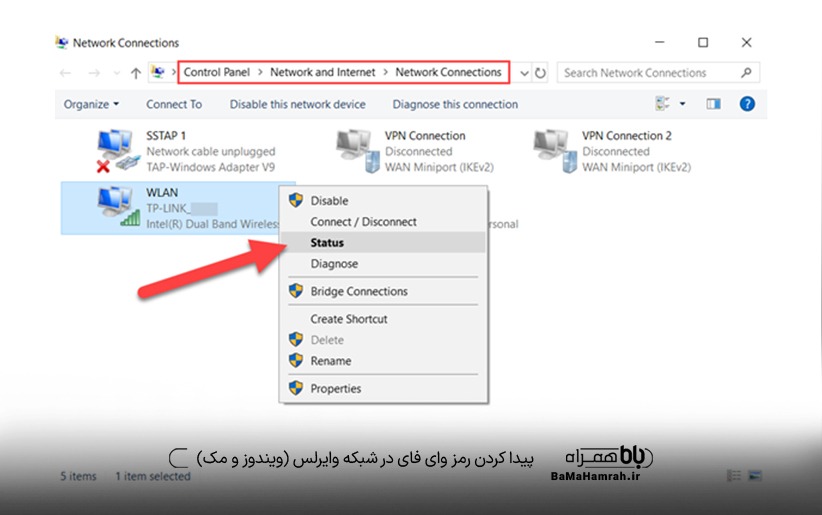Select Status in the context menu
This screenshot has height=515, width=822.
point(383,243)
